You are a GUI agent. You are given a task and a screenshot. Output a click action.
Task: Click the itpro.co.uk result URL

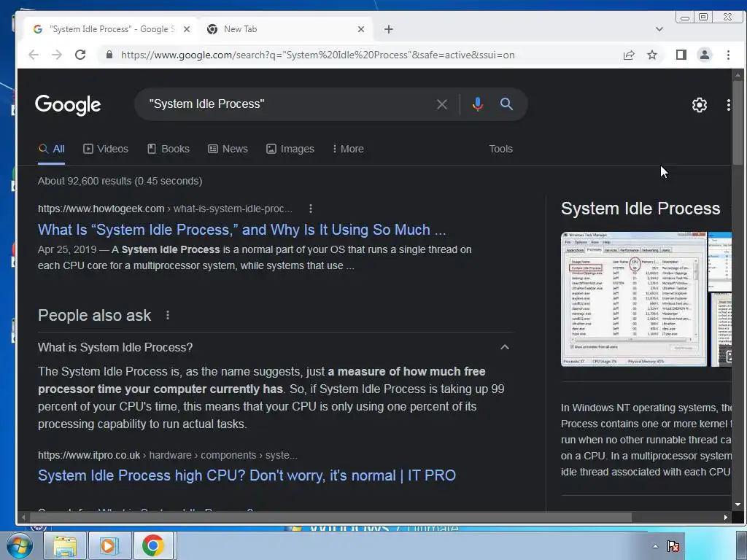[x=168, y=455]
